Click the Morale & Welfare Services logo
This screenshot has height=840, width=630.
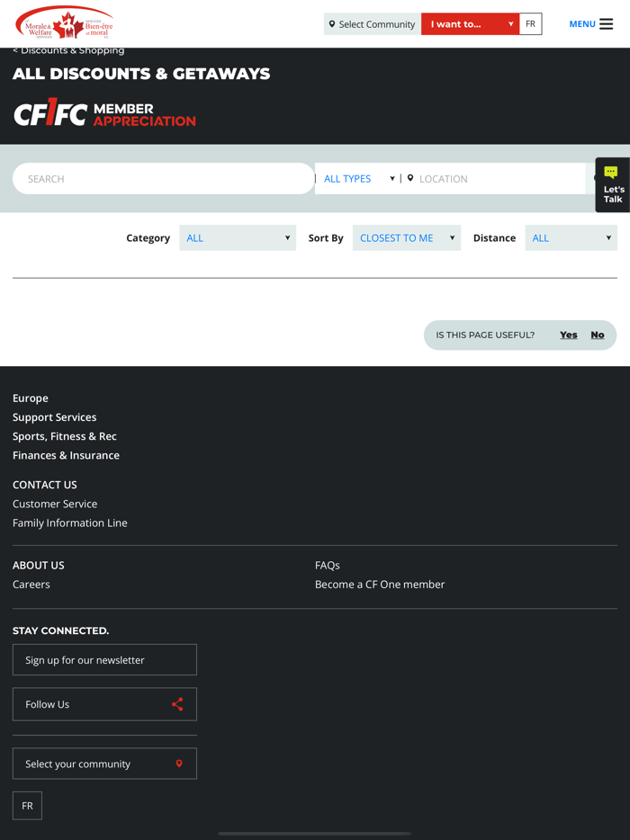click(64, 23)
